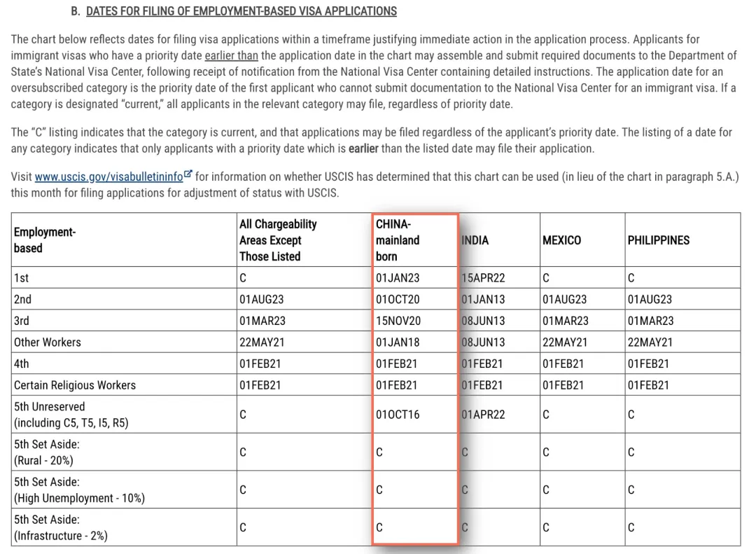Viewport: 756px width, 554px height.
Task: Select Mexico's 5th Unreserved "C" cell
Action: tap(546, 415)
